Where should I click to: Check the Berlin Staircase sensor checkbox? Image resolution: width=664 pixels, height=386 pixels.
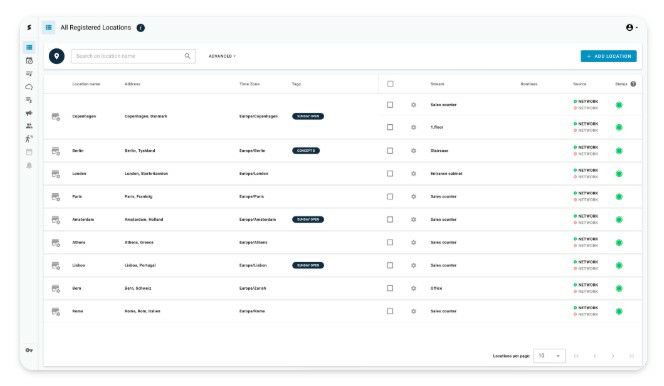(390, 151)
